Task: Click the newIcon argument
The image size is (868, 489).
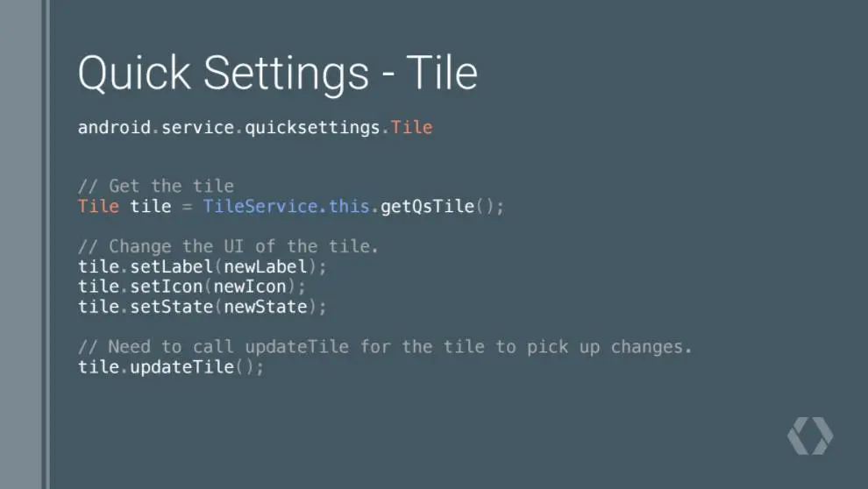Action: click(250, 287)
